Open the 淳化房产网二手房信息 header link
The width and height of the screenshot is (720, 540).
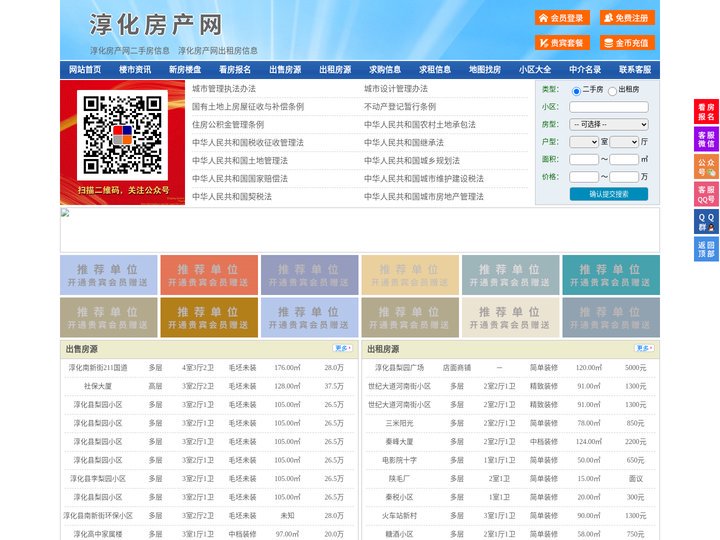(130, 51)
